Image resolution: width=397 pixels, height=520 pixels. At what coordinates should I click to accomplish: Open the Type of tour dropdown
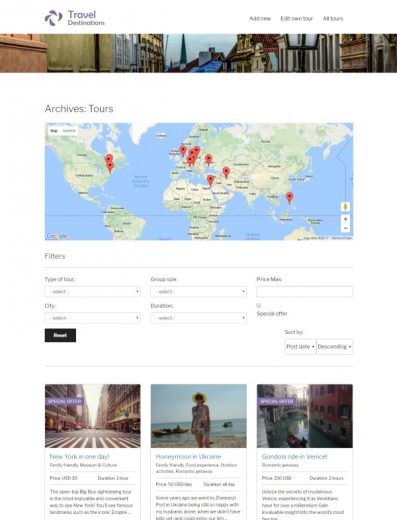point(93,292)
